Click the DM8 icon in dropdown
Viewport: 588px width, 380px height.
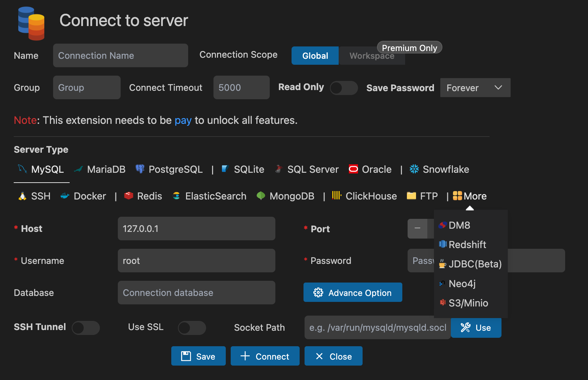[443, 225]
